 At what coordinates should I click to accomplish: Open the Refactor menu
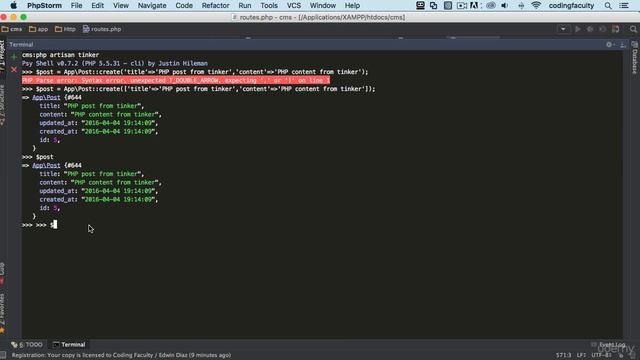216,5
